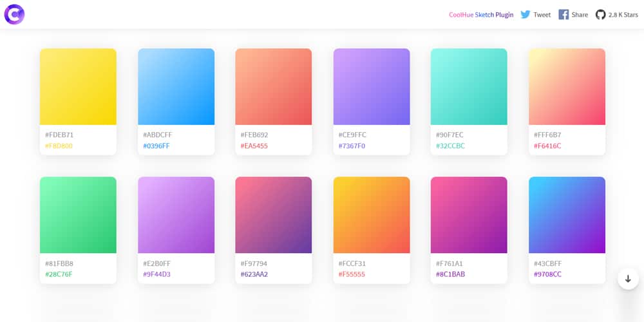
Task: Pick the green #81FBB8 gradient swatch
Action: point(78,215)
